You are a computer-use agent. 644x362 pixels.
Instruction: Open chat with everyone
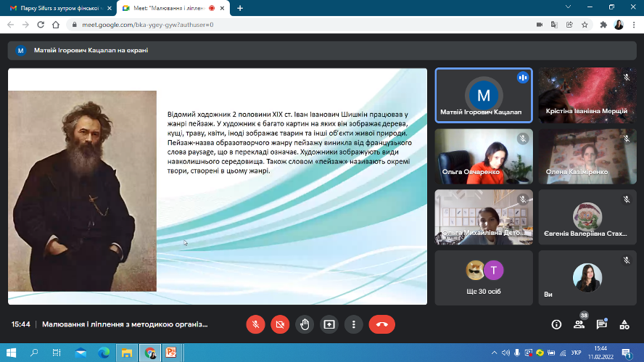pos(602,324)
